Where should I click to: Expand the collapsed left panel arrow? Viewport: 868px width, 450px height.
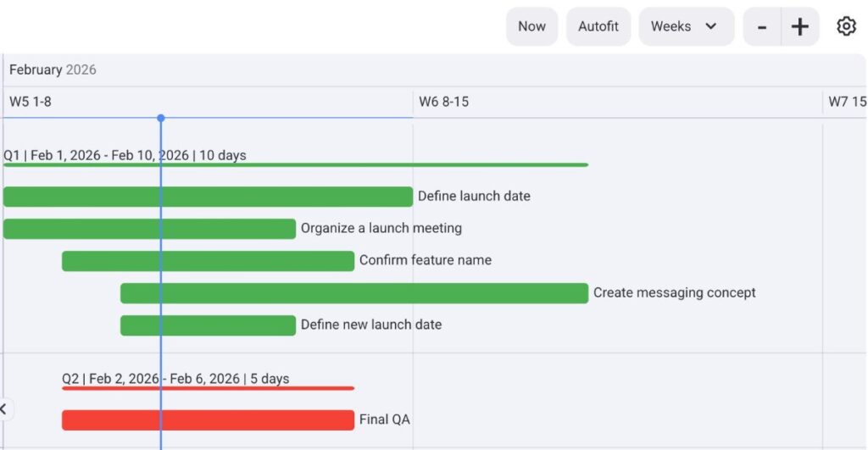3,409
